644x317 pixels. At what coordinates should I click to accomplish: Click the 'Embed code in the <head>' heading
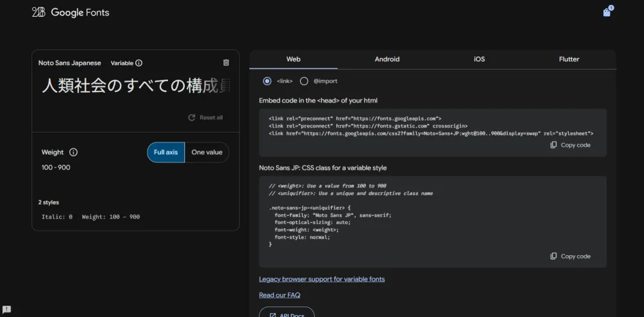318,101
